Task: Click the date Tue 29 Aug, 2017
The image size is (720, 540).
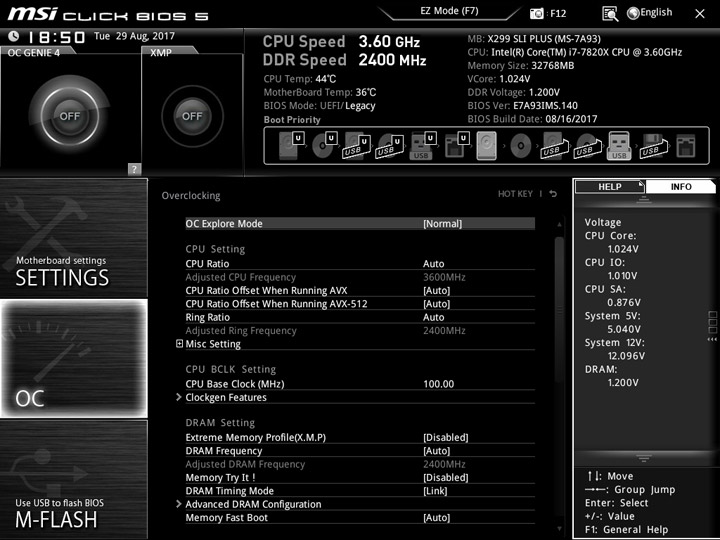Action: coord(135,36)
